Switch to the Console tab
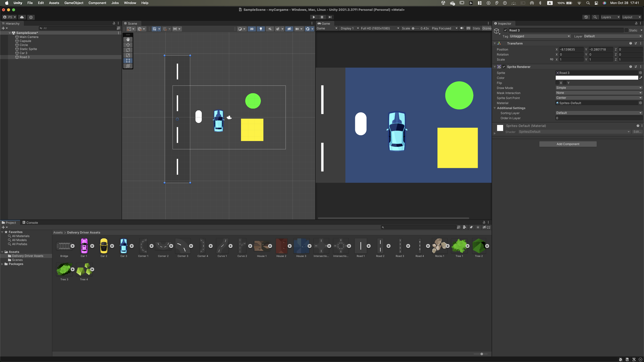Viewport: 644px width, 362px height. (x=30, y=223)
